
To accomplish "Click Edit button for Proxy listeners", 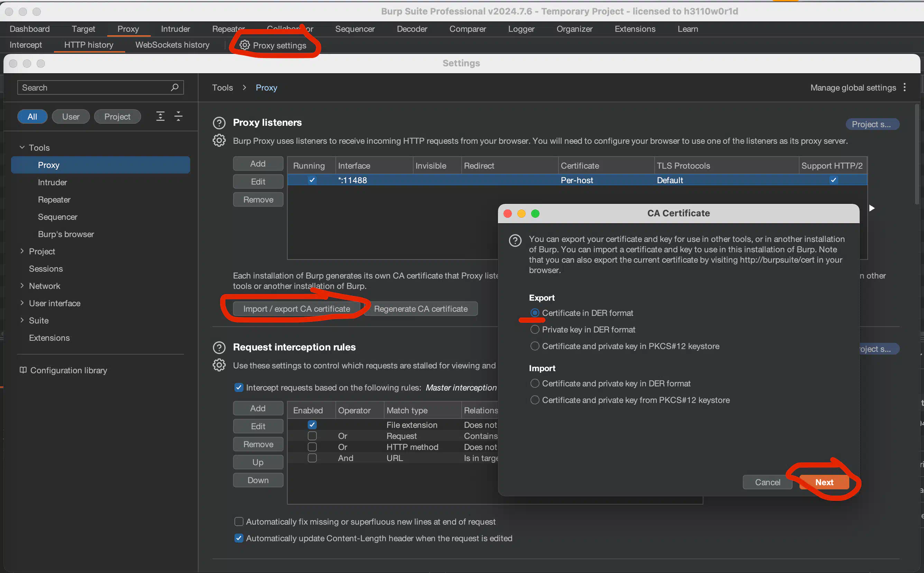I will (258, 181).
